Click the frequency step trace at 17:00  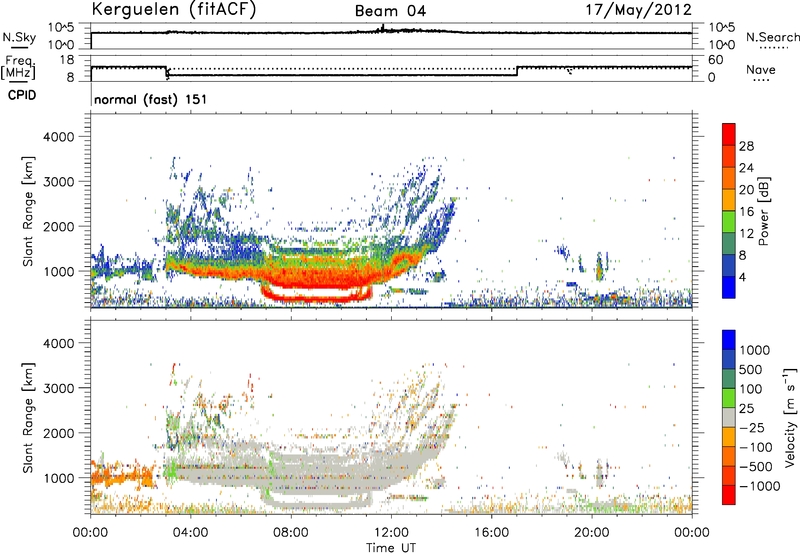click(x=517, y=71)
